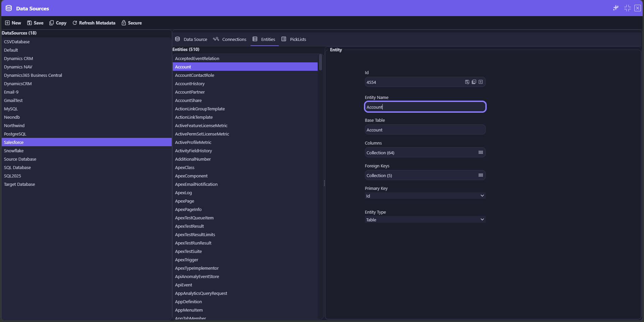
Task: Select the Account entity row
Action: point(245,67)
